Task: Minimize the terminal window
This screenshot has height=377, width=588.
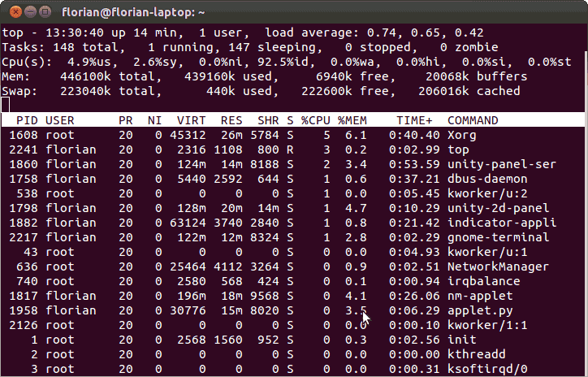Action: coord(30,12)
